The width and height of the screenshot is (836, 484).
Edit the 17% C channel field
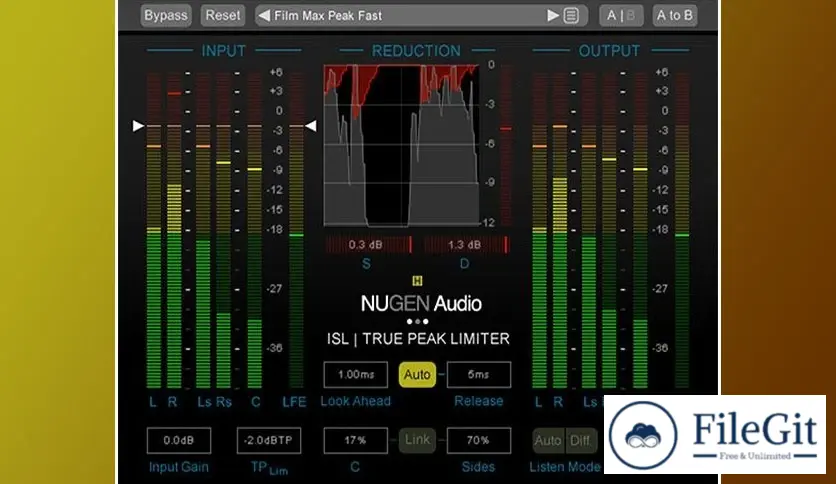(356, 440)
